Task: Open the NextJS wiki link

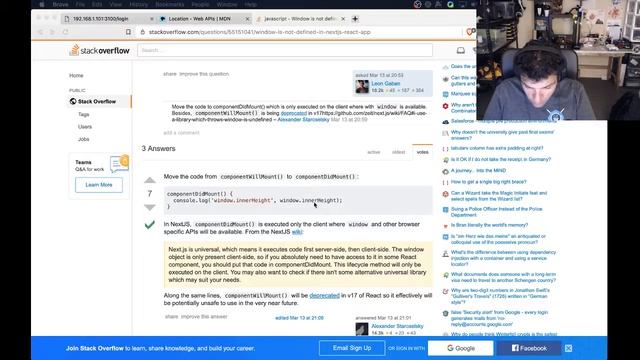Action: coord(297,232)
